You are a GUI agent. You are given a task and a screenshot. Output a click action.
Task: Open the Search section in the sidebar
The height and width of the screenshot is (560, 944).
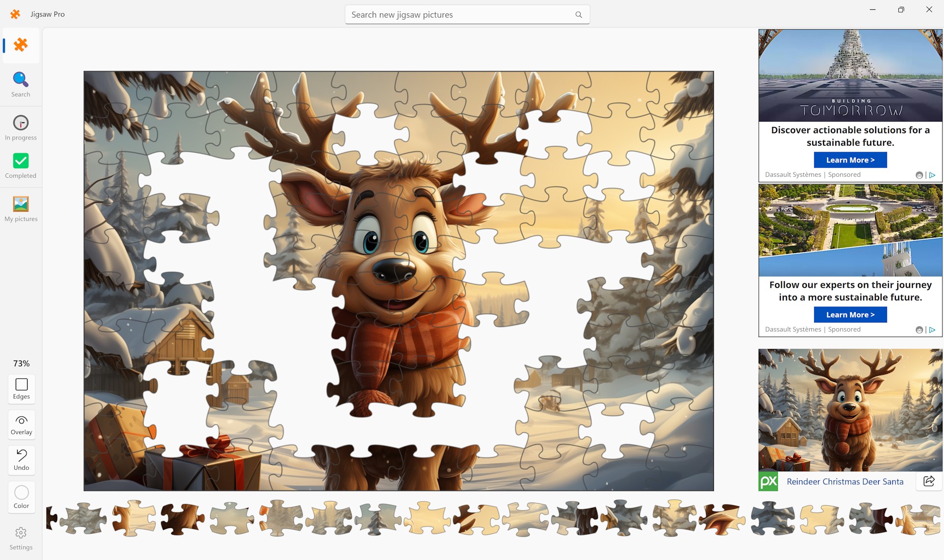click(21, 84)
